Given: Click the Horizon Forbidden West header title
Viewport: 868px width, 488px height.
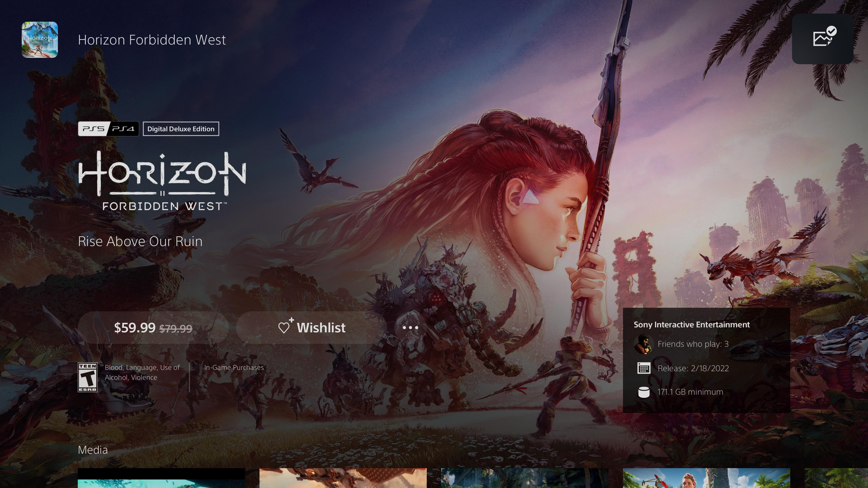Looking at the screenshot, I should pos(152,40).
